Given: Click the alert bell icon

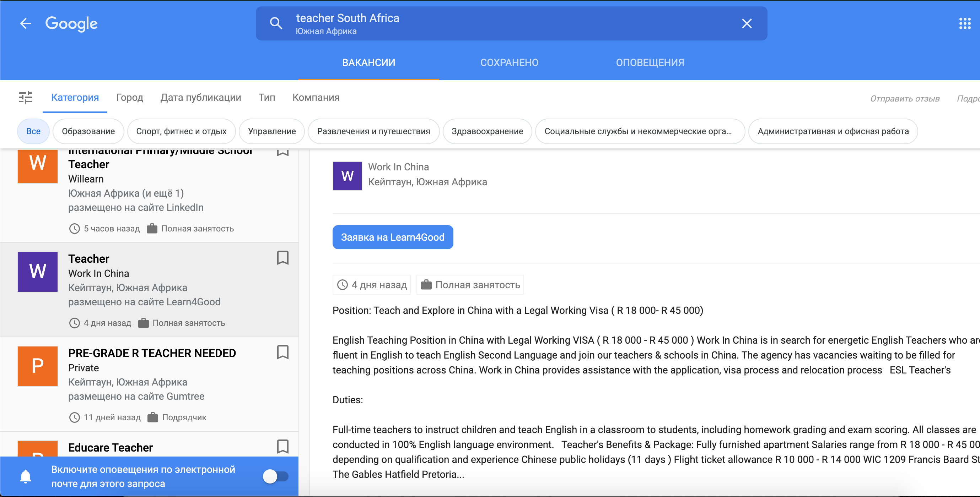Looking at the screenshot, I should tap(26, 476).
